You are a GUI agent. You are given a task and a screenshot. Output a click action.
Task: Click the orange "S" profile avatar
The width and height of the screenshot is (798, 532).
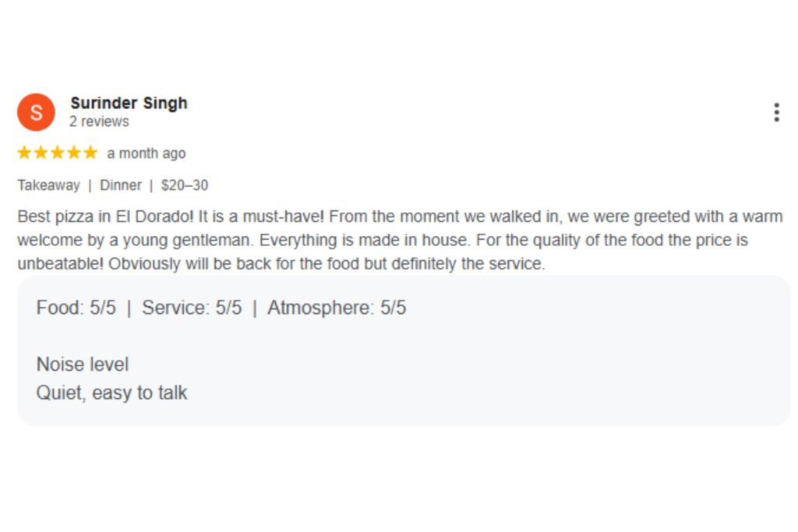pos(36,112)
